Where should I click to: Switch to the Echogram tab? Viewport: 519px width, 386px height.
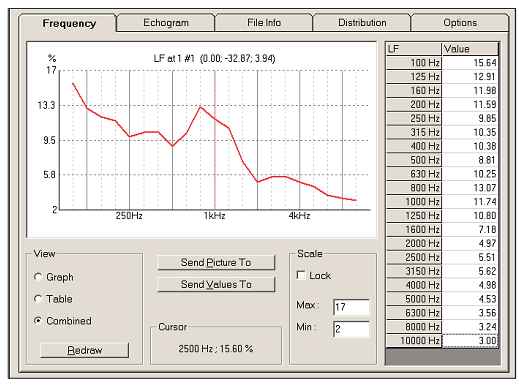166,23
